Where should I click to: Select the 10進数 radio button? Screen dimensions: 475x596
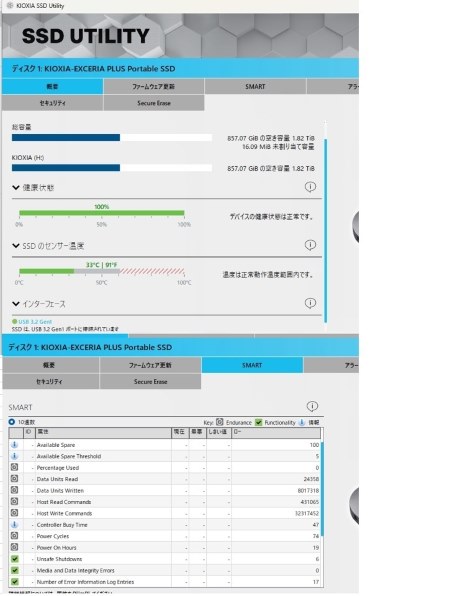pos(11,422)
